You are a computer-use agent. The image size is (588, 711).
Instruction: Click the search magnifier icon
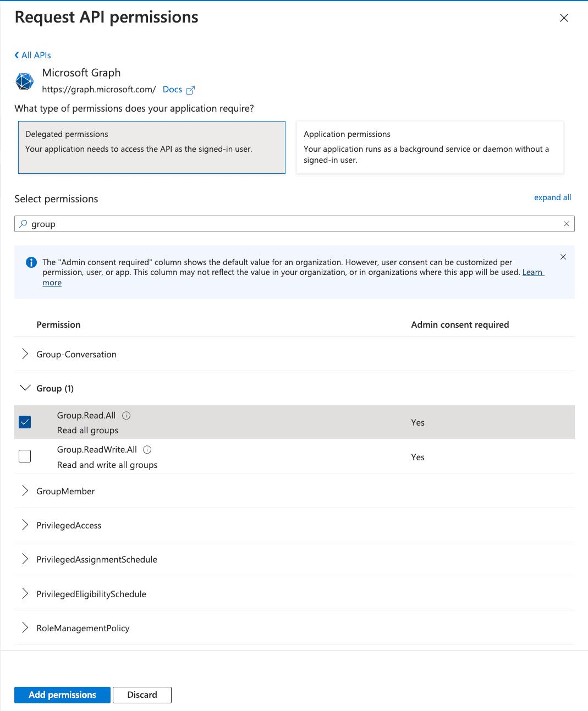point(23,224)
